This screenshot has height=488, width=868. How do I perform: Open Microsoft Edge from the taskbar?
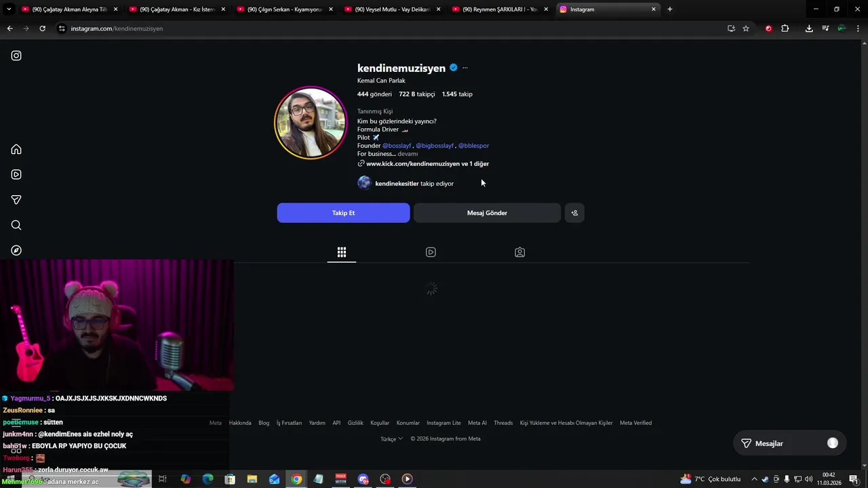[208, 479]
